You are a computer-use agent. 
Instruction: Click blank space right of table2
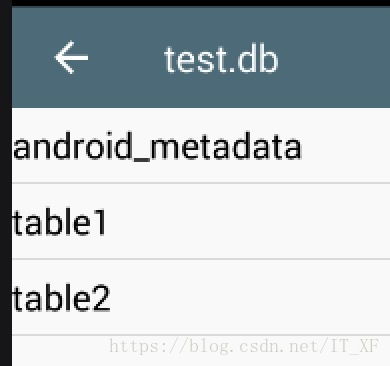coord(250,297)
